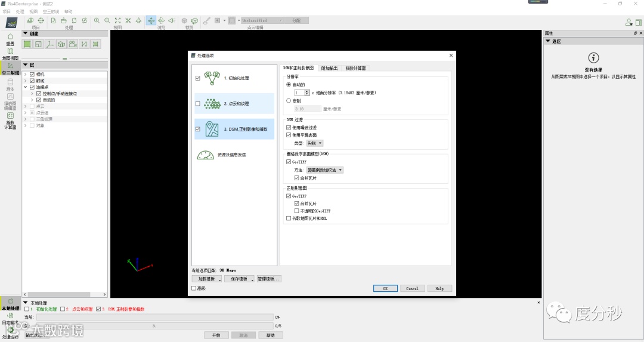Open the Unclassified point class dropdown

pos(262,20)
